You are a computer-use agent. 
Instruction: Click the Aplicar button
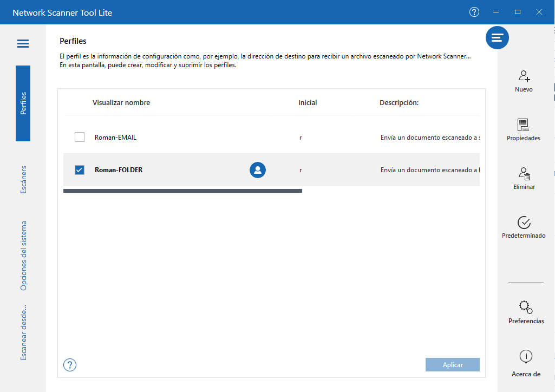click(452, 365)
